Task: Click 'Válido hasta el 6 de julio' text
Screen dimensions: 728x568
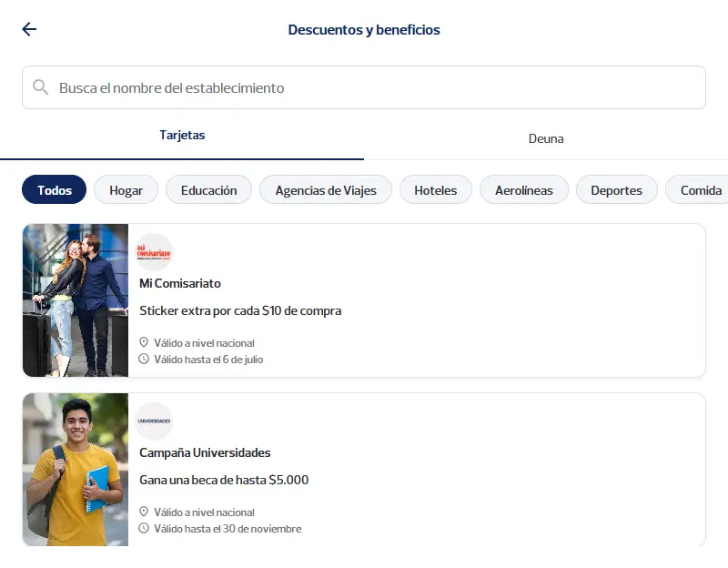Action: (208, 359)
